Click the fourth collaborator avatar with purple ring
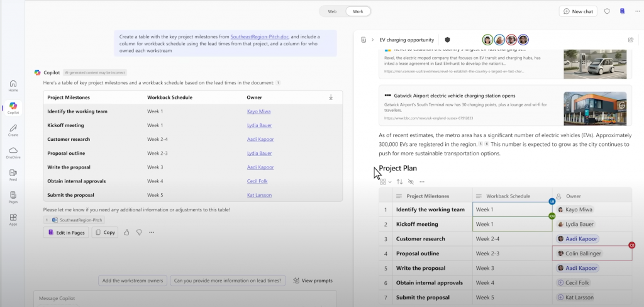Viewport: 644px width, 307px height. coord(523,40)
